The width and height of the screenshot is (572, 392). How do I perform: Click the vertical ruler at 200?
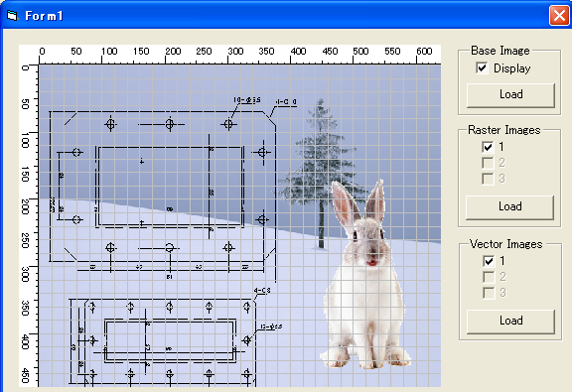point(25,206)
